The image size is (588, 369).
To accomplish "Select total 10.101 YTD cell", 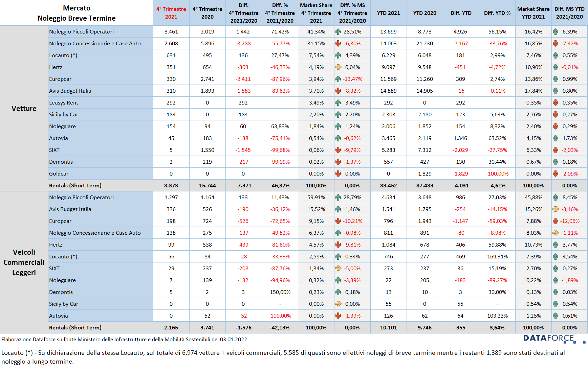I will pyautogui.click(x=388, y=328).
